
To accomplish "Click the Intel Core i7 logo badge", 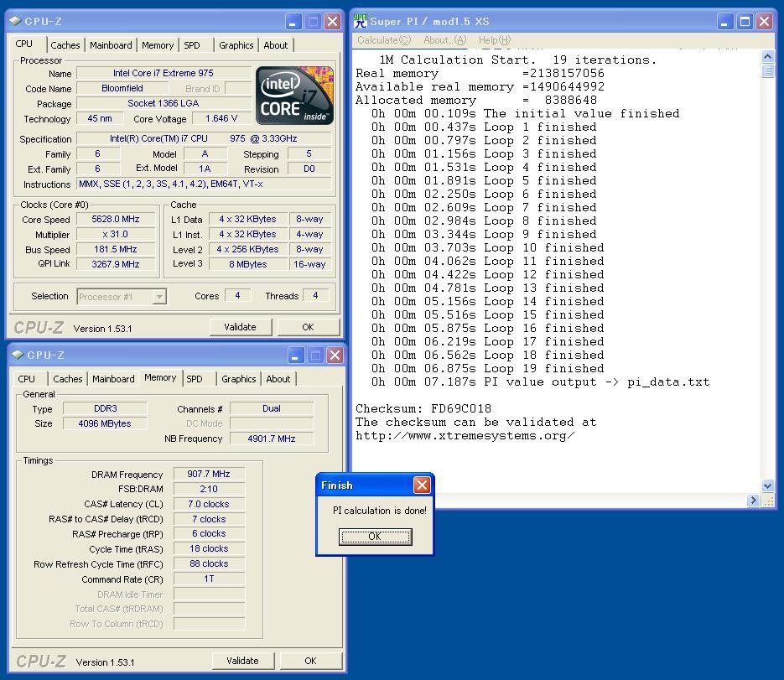I will [294, 96].
